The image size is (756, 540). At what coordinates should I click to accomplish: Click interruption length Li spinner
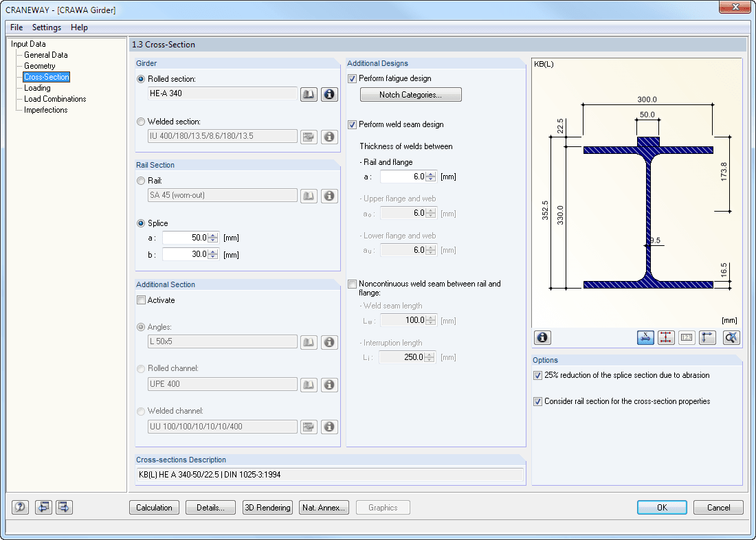click(x=429, y=357)
